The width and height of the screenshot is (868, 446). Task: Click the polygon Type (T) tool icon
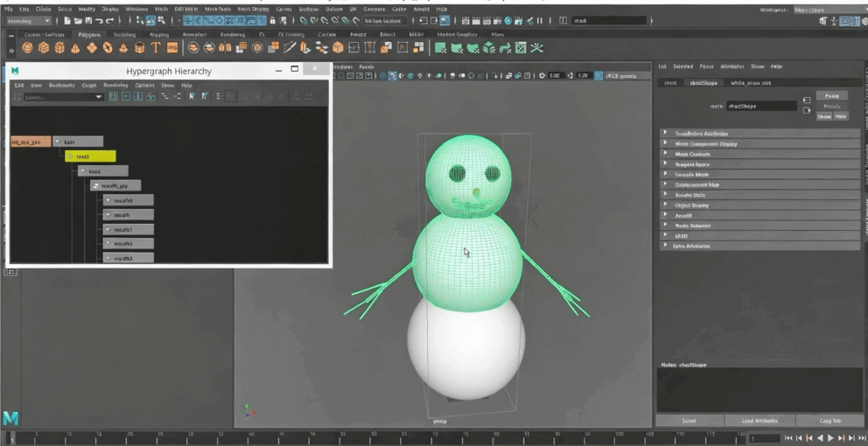click(156, 48)
